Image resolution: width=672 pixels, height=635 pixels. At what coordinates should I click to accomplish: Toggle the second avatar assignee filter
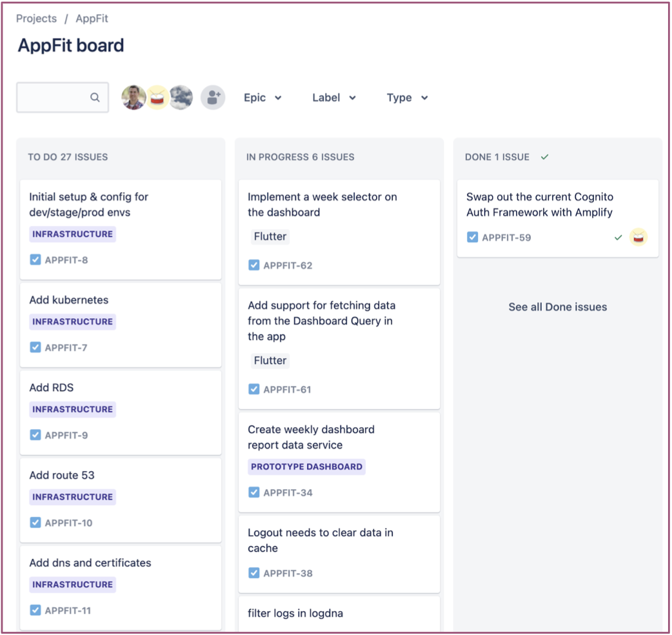pyautogui.click(x=157, y=97)
